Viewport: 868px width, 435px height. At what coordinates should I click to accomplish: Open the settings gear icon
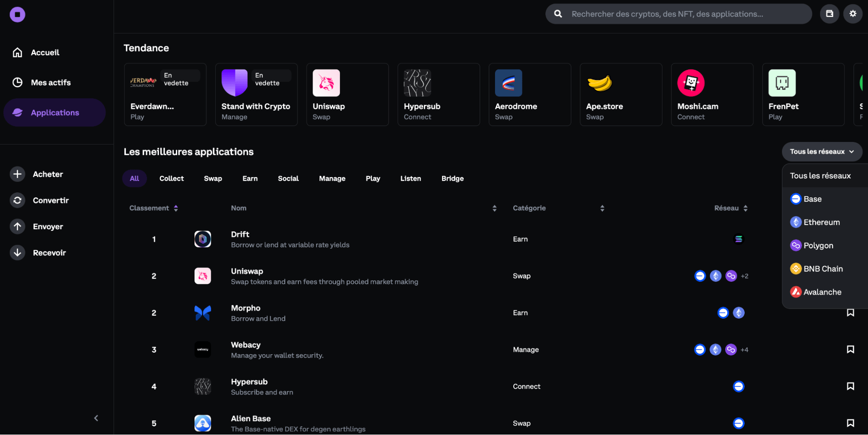(852, 13)
